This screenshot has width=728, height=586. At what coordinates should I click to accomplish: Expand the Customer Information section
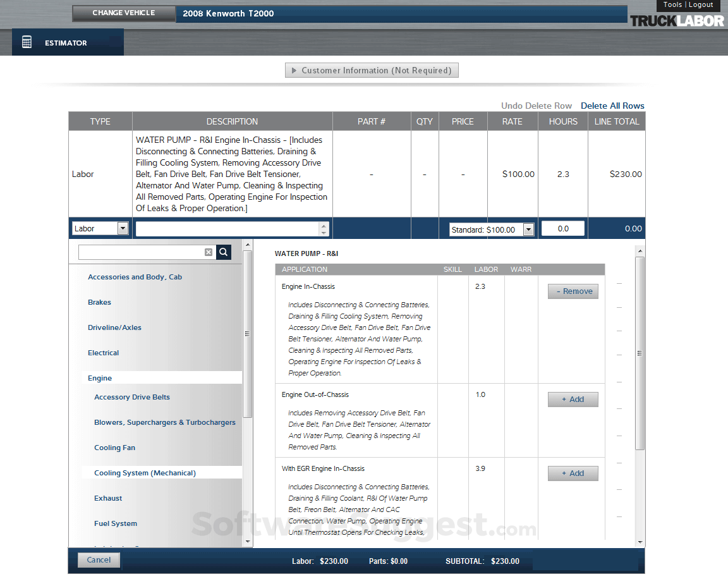tap(372, 70)
